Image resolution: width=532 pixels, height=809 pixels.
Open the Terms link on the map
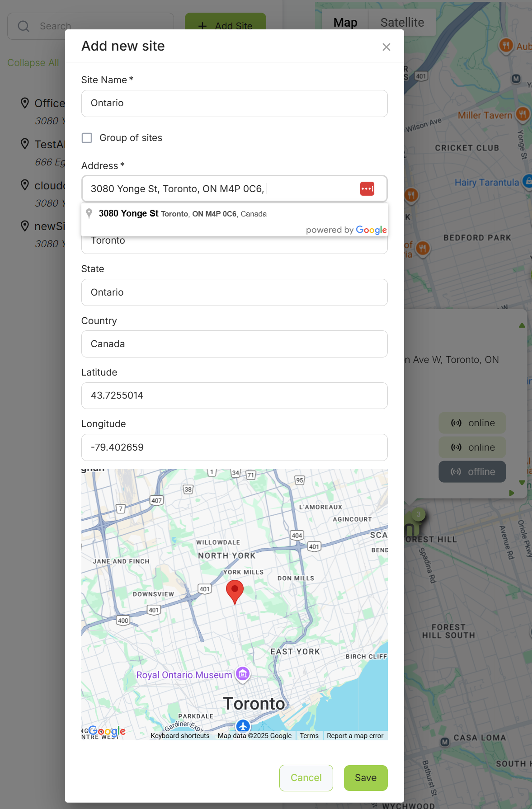tap(309, 736)
